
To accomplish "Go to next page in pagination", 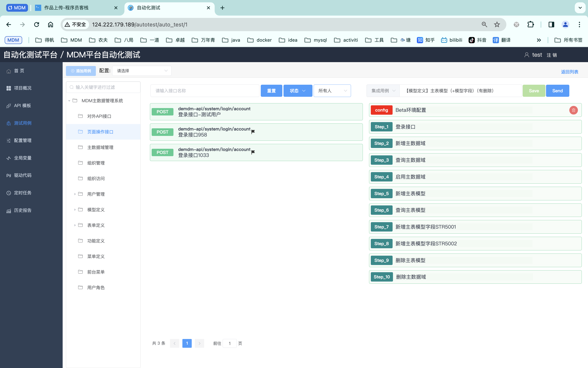I will click(199, 343).
